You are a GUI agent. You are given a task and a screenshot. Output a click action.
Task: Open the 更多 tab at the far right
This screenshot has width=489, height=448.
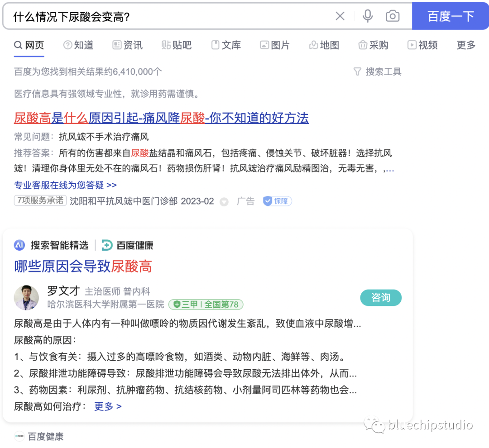465,45
